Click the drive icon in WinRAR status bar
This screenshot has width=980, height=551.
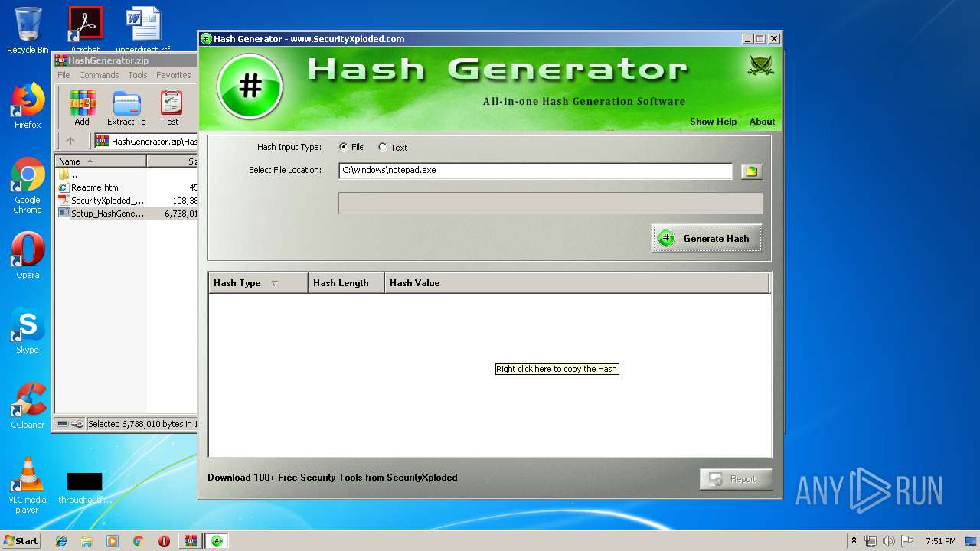coord(63,424)
